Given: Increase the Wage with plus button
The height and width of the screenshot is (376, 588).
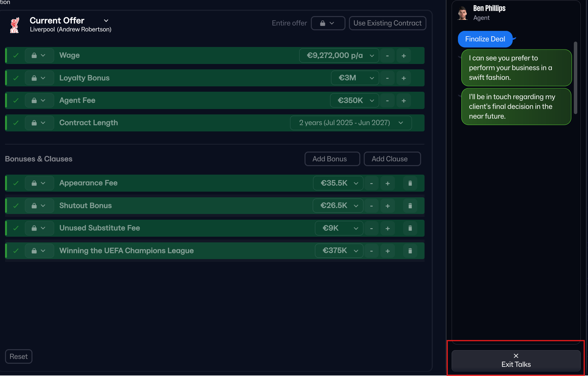Looking at the screenshot, I should pos(403,56).
